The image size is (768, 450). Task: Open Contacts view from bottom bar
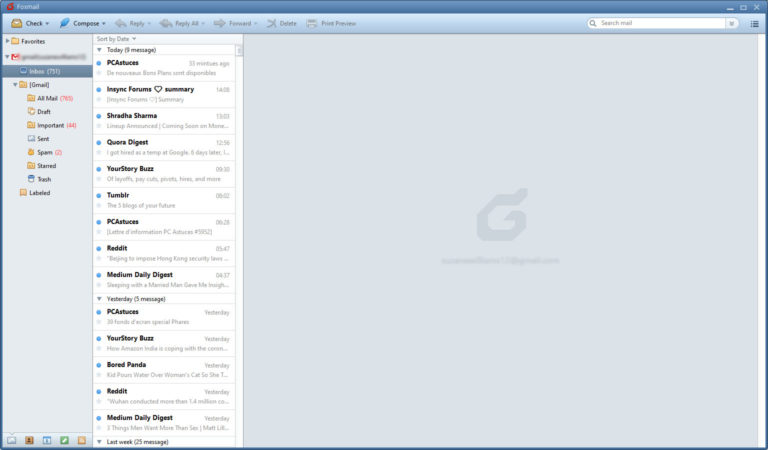tap(29, 440)
